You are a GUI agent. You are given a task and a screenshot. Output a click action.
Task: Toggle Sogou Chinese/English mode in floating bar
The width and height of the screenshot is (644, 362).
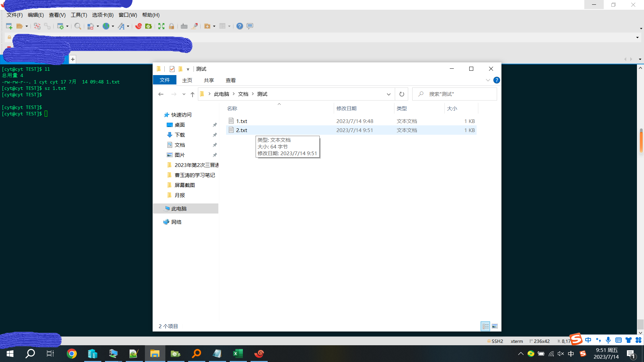(588, 340)
